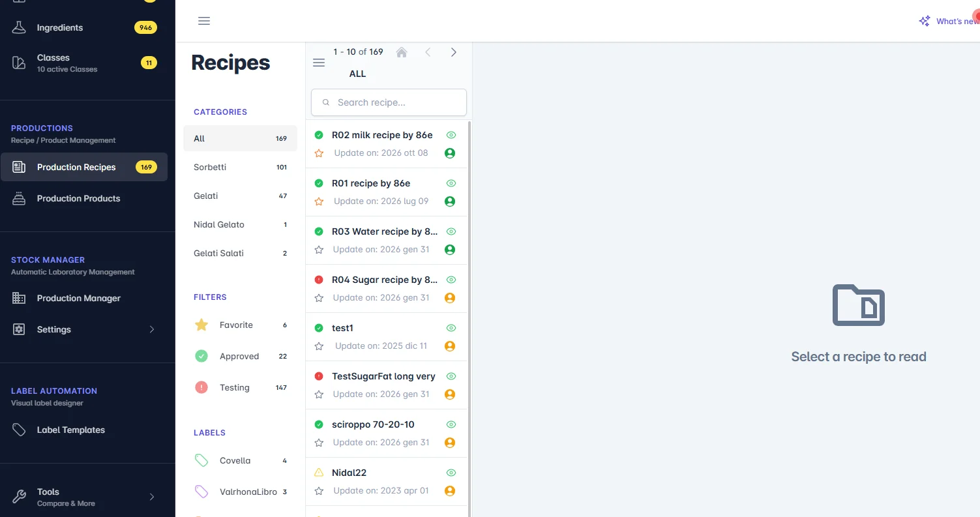
Task: Toggle visibility eye on TestSugarFat recipe
Action: [451, 376]
